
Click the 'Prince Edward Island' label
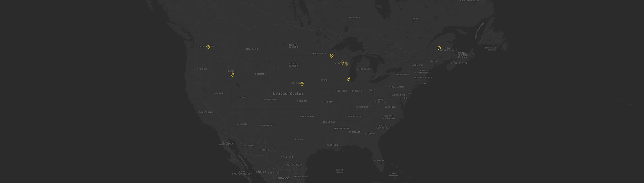(x=463, y=55)
